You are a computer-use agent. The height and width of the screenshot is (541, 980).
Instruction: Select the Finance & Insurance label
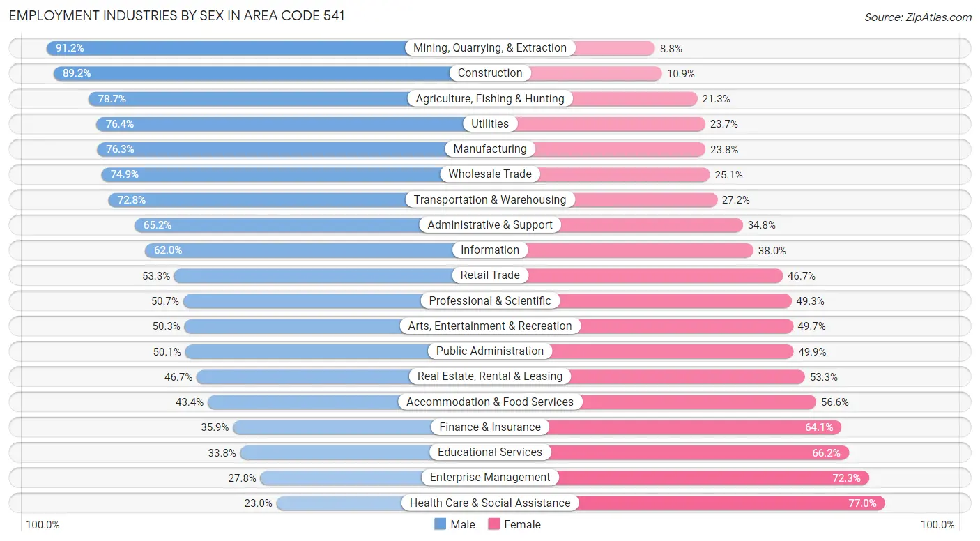[490, 427]
